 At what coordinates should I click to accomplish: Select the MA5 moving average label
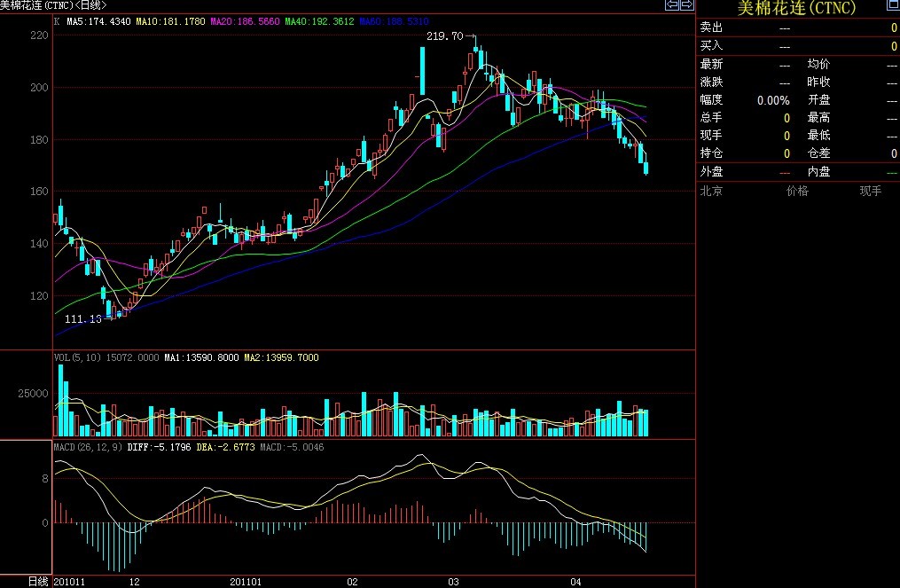click(x=98, y=20)
